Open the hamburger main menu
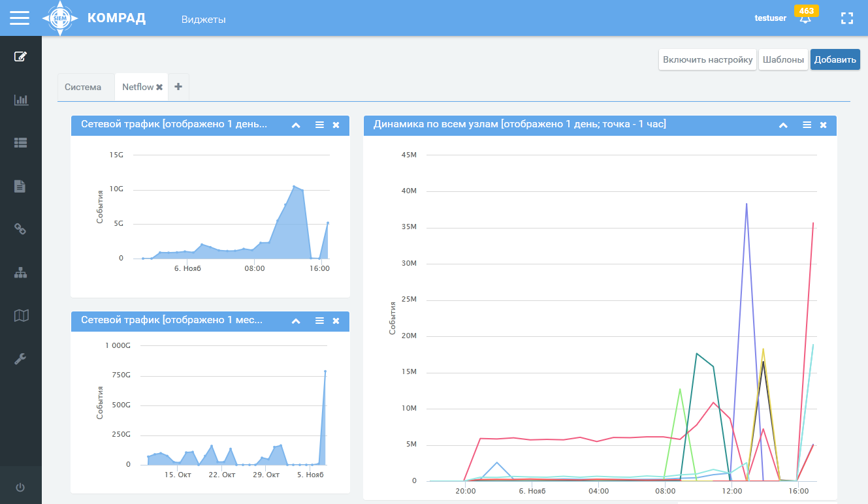 click(x=20, y=18)
